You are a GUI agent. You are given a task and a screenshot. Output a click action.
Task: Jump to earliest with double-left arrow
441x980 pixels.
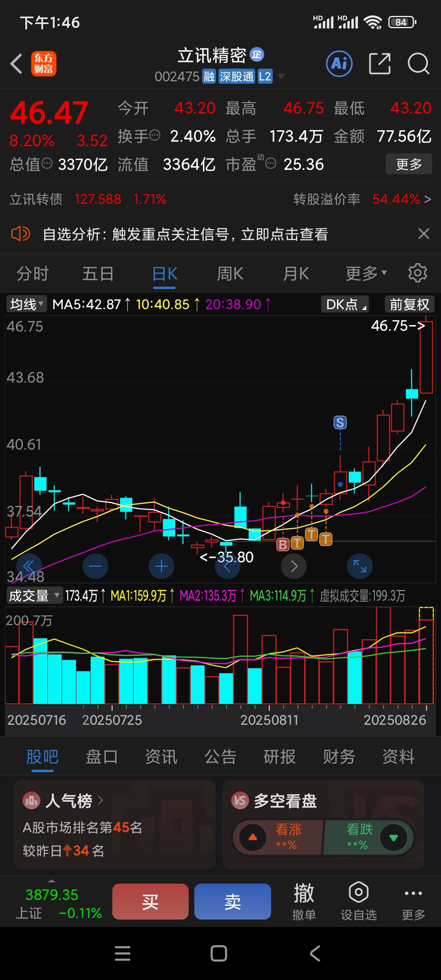(x=29, y=566)
